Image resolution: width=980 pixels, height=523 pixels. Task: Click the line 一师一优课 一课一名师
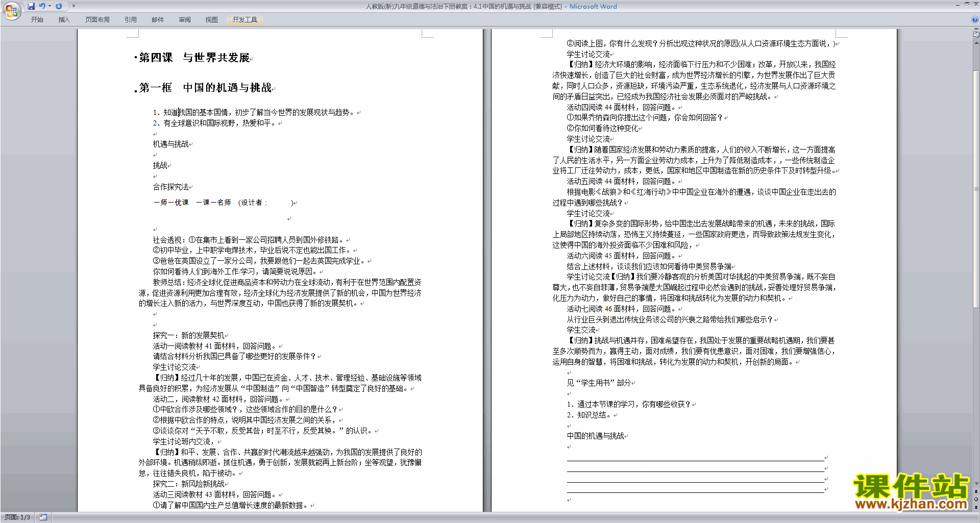192,203
